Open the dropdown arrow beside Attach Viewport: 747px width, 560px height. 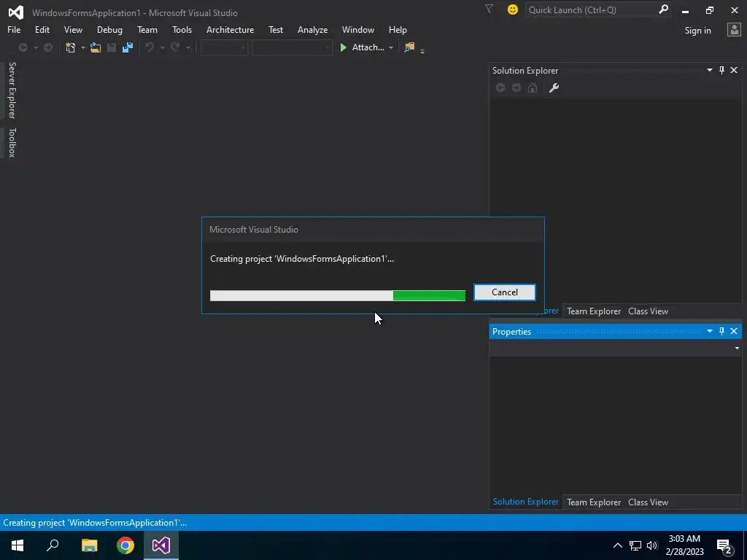tap(391, 47)
